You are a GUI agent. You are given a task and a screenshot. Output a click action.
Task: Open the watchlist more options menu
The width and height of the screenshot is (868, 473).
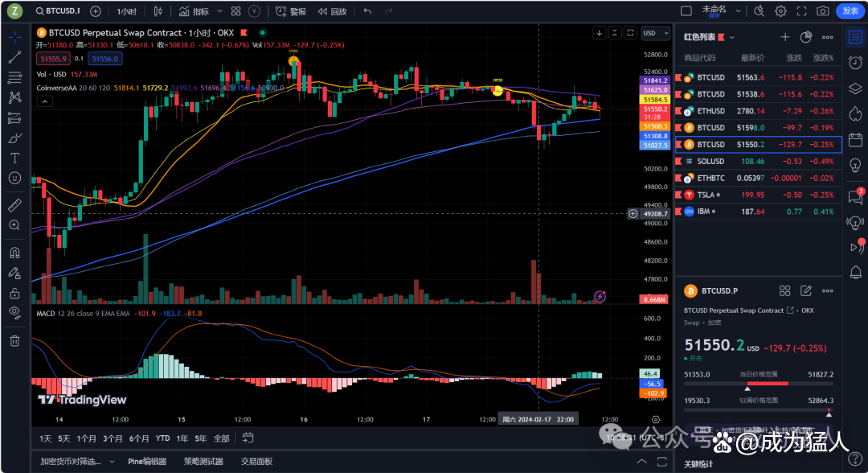coord(828,37)
